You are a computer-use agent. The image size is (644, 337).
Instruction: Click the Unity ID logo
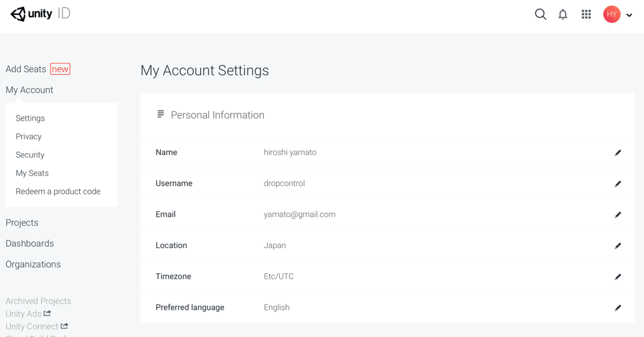tap(40, 14)
